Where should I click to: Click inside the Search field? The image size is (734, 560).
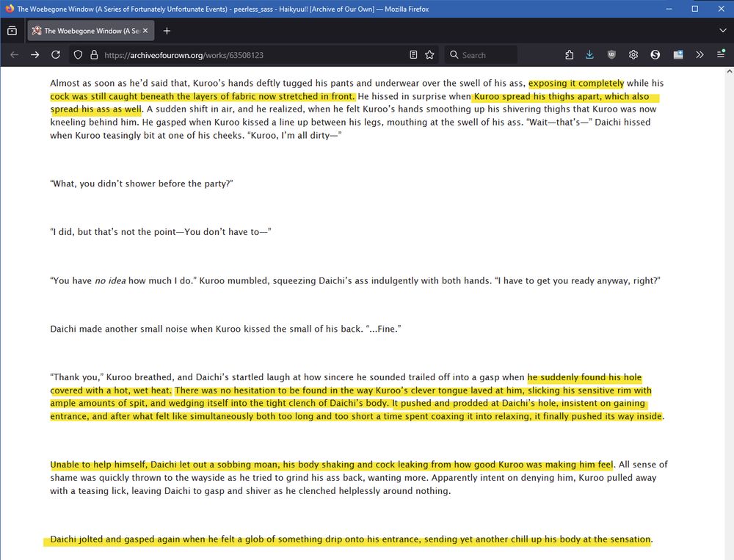point(484,54)
